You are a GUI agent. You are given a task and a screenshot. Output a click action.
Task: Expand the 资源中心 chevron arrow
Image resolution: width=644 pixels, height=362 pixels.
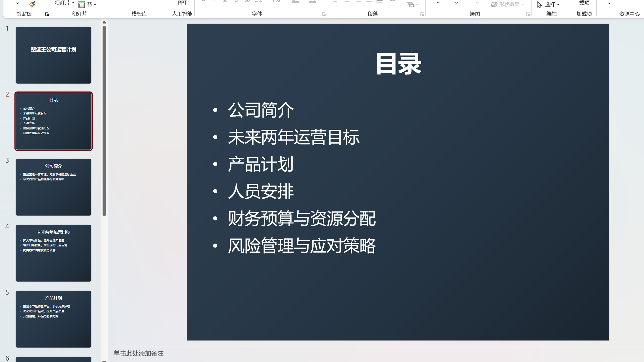click(x=609, y=3)
